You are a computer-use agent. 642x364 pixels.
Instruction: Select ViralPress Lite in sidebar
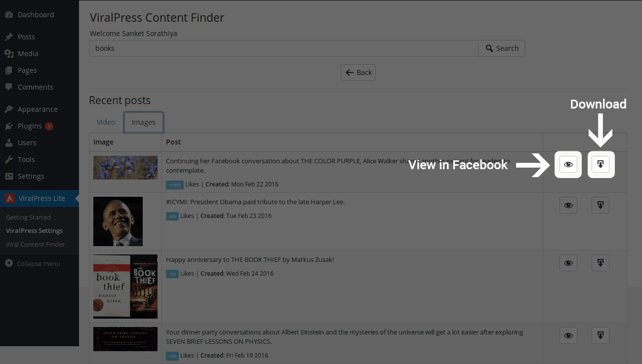[x=40, y=198]
